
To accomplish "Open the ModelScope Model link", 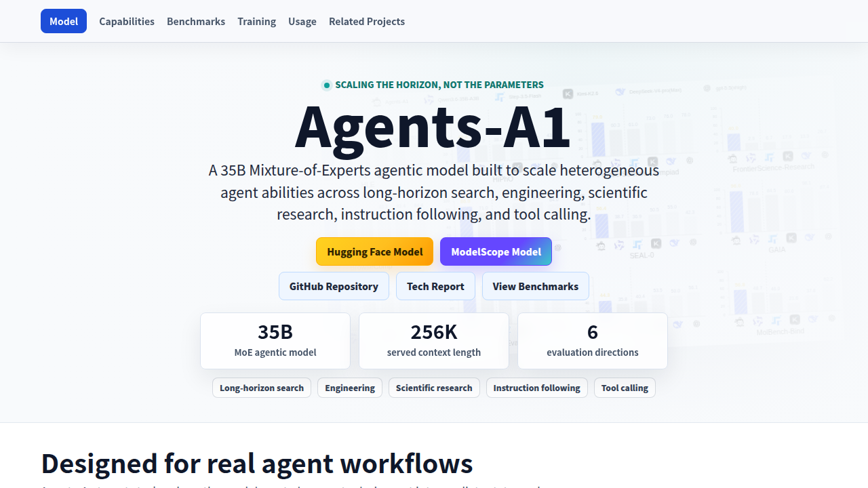I will click(496, 251).
